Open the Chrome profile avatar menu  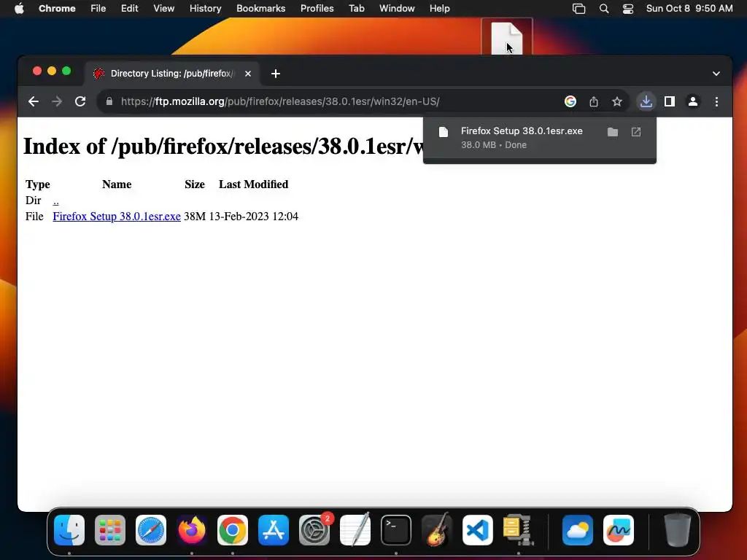click(693, 101)
